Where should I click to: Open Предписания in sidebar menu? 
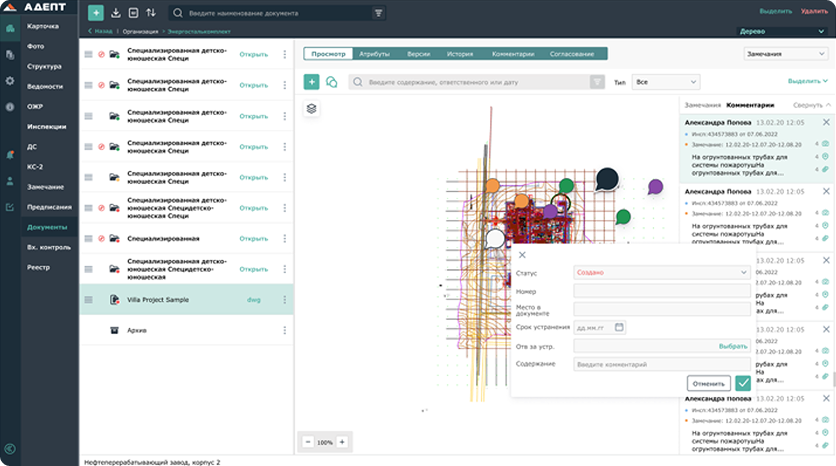(49, 207)
